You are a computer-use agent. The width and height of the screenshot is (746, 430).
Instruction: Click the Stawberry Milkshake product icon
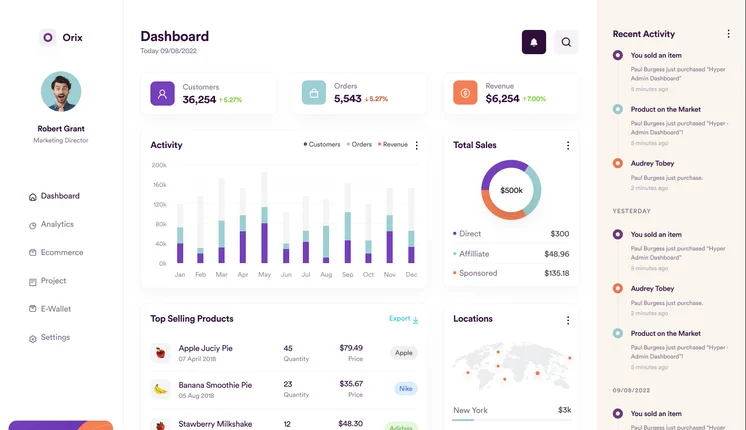(x=160, y=425)
